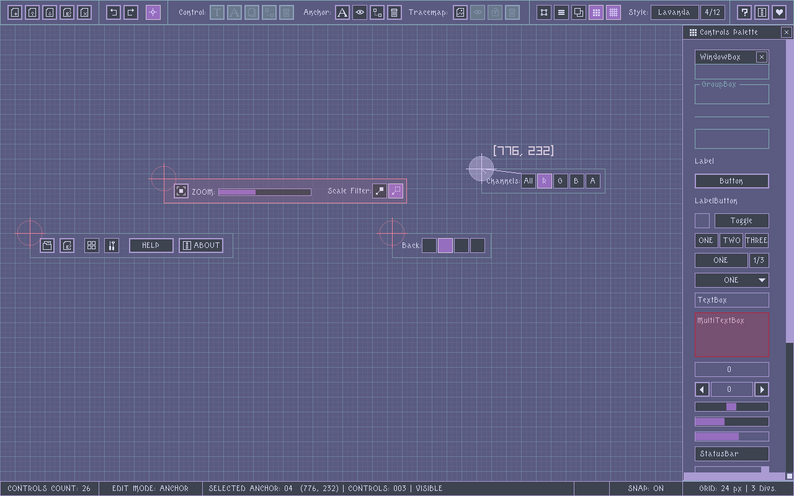
Task: Select the All channels toggle
Action: tap(528, 181)
